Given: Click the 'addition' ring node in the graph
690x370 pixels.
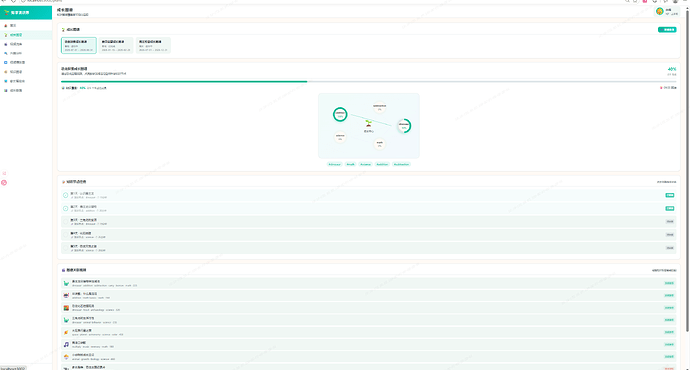Looking at the screenshot, I should [x=340, y=114].
